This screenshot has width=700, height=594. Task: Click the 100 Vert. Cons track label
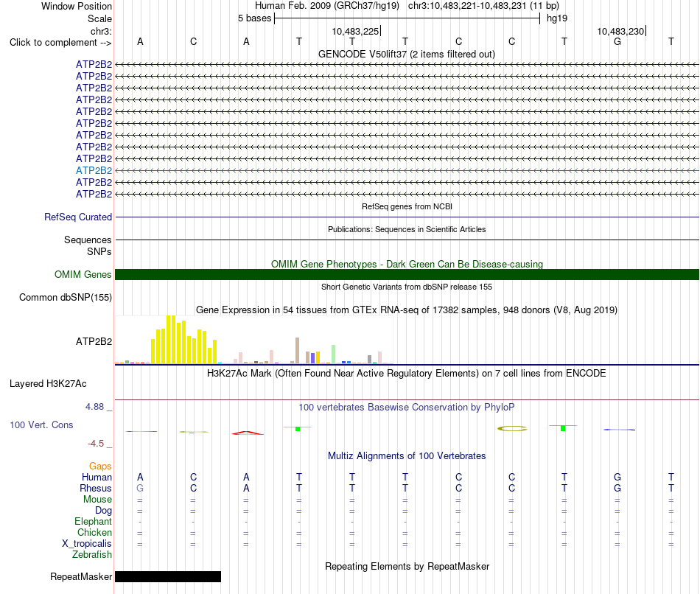[x=41, y=424]
